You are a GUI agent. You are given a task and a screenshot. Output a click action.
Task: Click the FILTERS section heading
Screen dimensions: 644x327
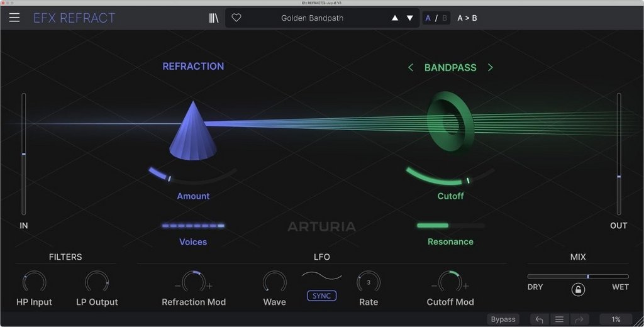point(65,257)
